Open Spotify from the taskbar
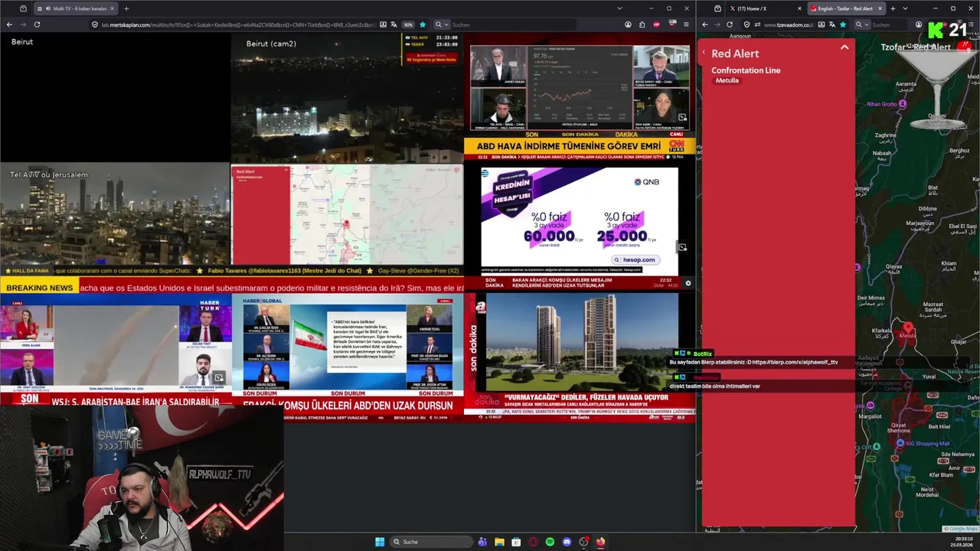The width and height of the screenshot is (980, 551). (550, 542)
